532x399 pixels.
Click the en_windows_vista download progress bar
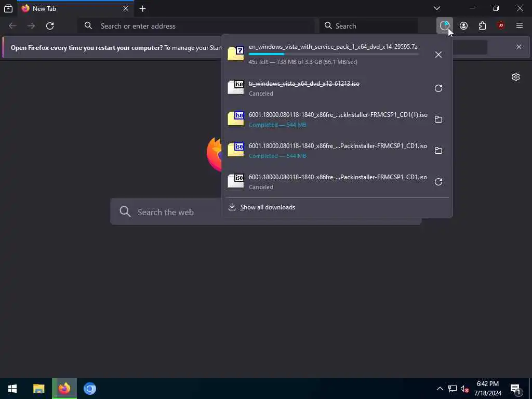click(334, 54)
